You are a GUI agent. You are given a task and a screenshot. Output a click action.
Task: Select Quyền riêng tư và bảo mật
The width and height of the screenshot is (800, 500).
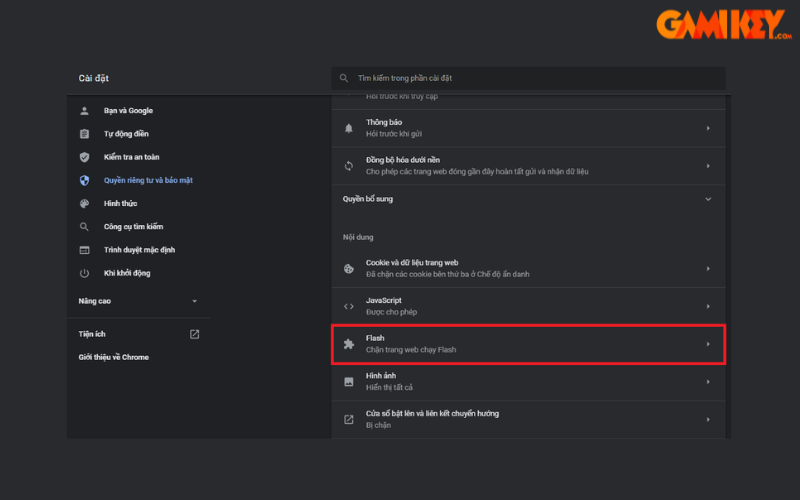[148, 180]
